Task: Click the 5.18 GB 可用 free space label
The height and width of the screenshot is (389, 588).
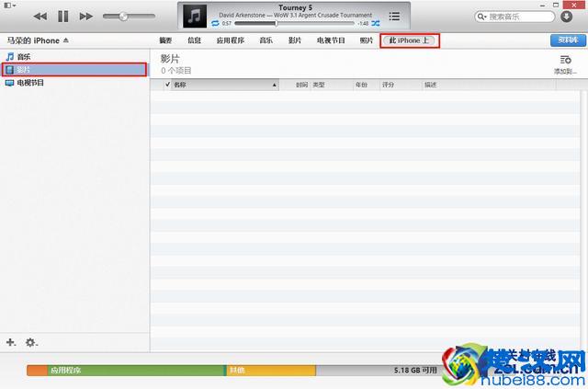Action: (415, 371)
